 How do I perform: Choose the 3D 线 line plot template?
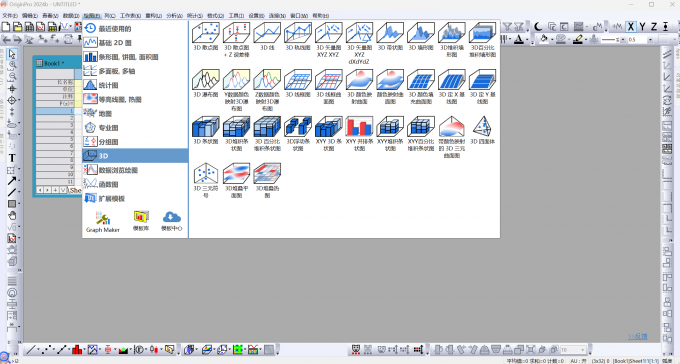click(267, 37)
